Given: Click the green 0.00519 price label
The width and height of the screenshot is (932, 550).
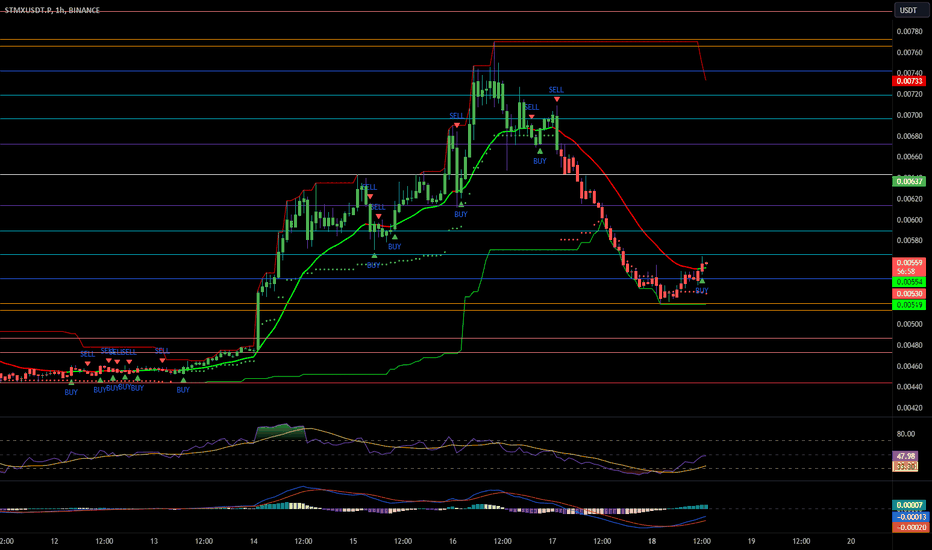Looking at the screenshot, I should [x=909, y=305].
